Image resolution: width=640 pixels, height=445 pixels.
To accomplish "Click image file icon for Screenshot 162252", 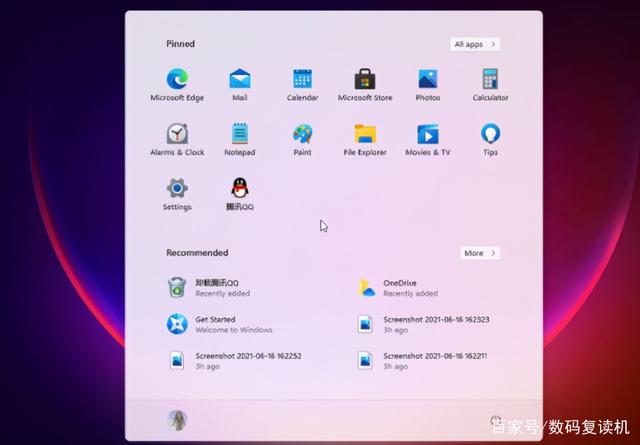I will (177, 361).
